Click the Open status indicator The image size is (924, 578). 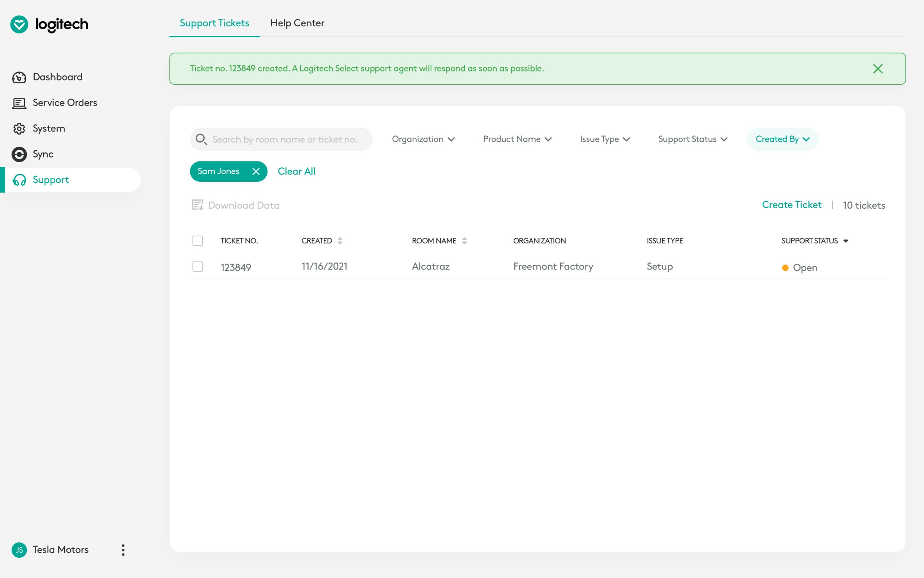coord(799,268)
